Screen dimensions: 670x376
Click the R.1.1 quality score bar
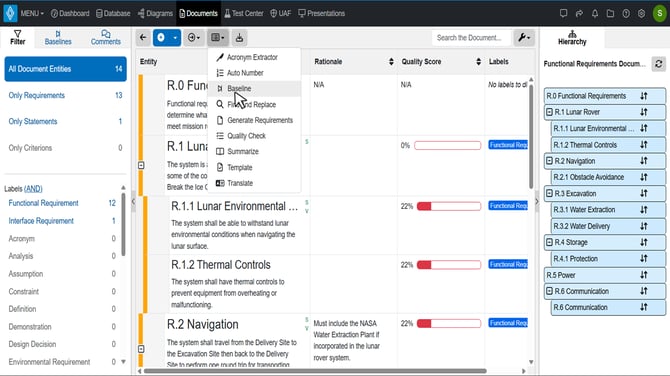449,206
